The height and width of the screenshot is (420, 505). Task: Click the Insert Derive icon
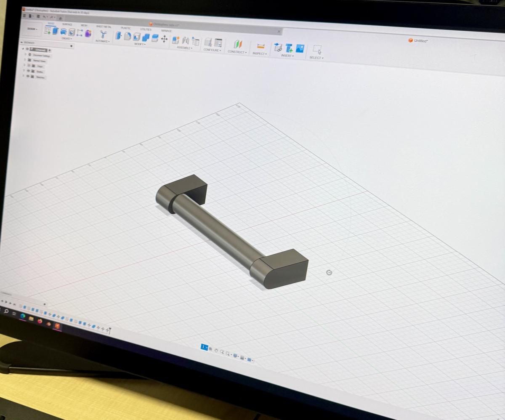[x=278, y=48]
